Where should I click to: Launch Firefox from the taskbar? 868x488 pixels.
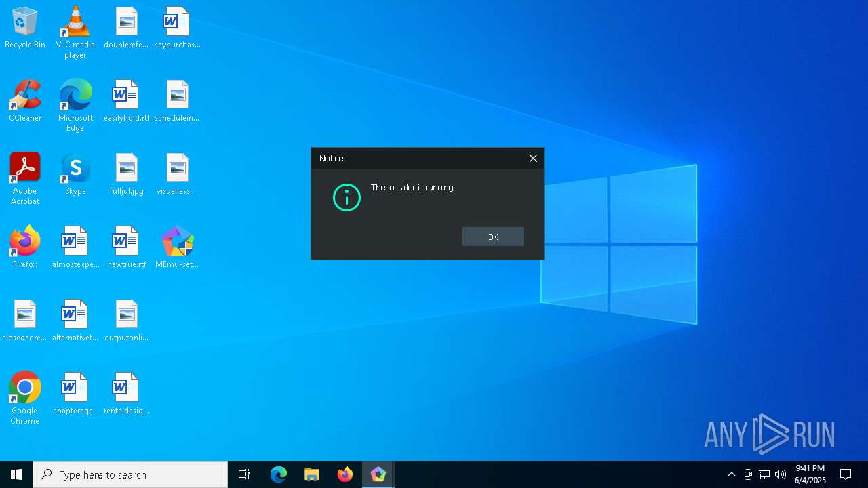(x=345, y=474)
